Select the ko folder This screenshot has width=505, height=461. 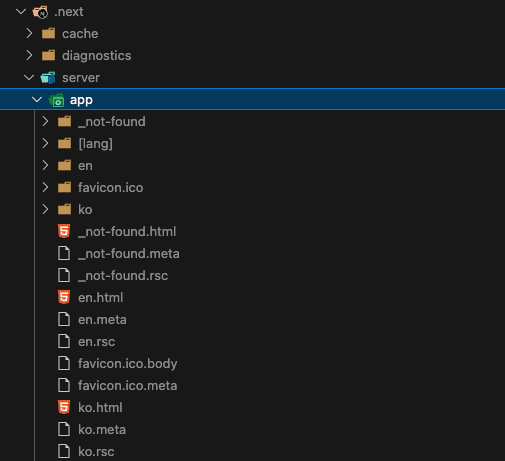pos(252,210)
